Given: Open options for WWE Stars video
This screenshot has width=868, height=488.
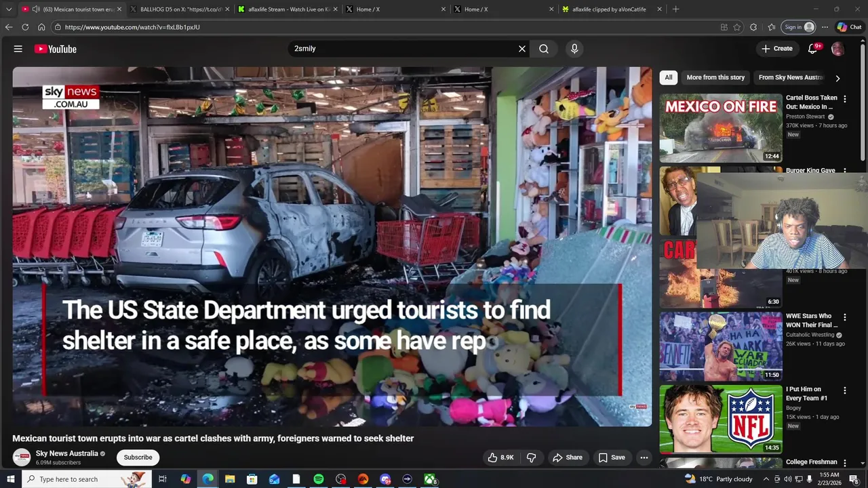Looking at the screenshot, I should tap(845, 317).
